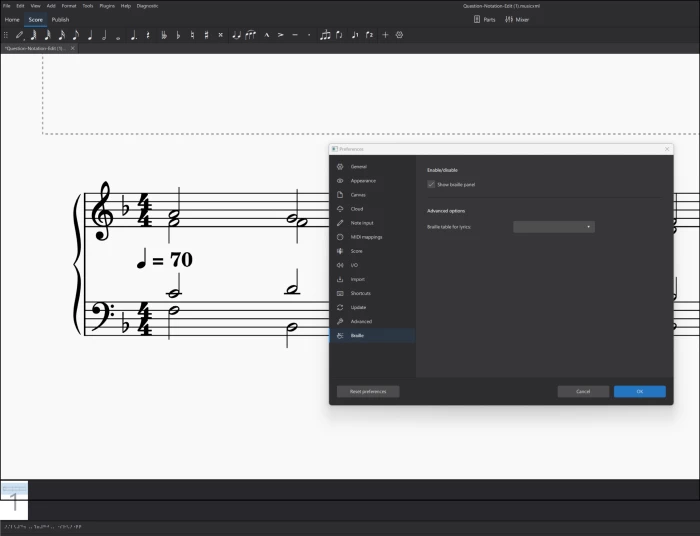Apply the sharp accidental
The image size is (700, 536).
tap(206, 35)
